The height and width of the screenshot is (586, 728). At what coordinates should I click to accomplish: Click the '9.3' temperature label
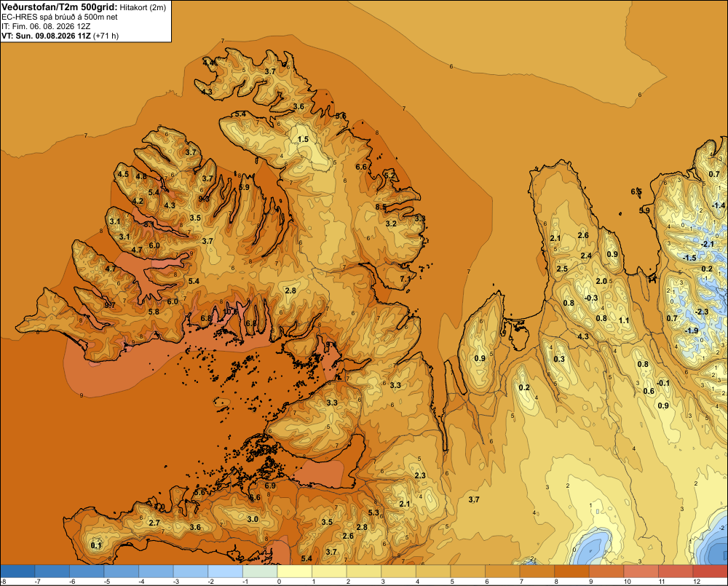click(204, 199)
